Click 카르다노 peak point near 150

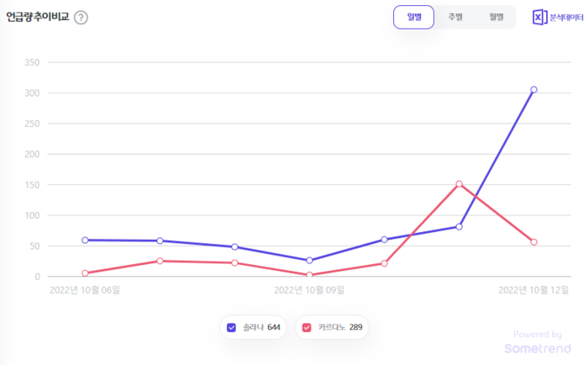pos(459,184)
